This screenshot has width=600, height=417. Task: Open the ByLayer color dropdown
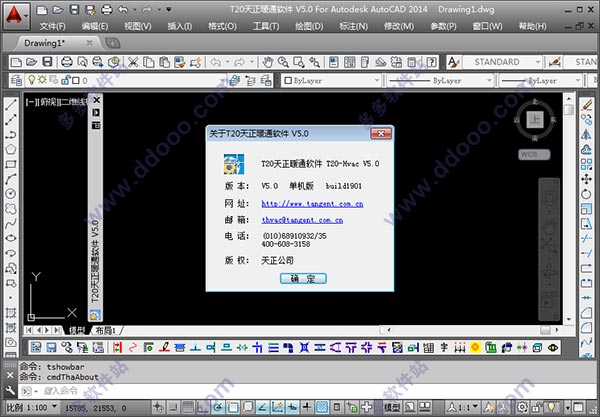320,79
